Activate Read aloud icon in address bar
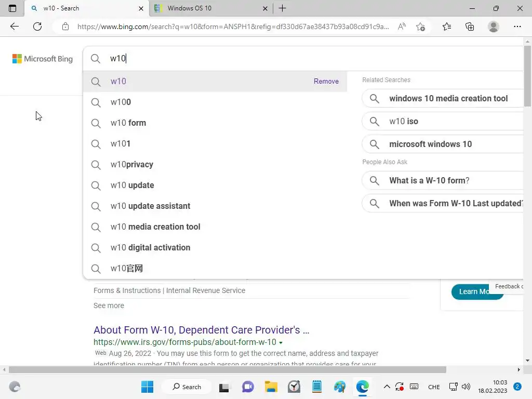Image resolution: width=532 pixels, height=399 pixels. 402,26
